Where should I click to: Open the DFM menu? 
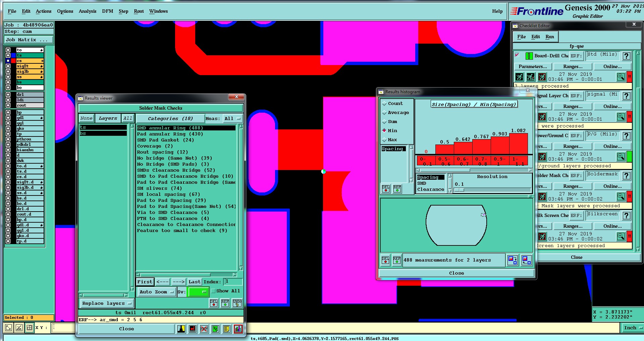click(108, 11)
